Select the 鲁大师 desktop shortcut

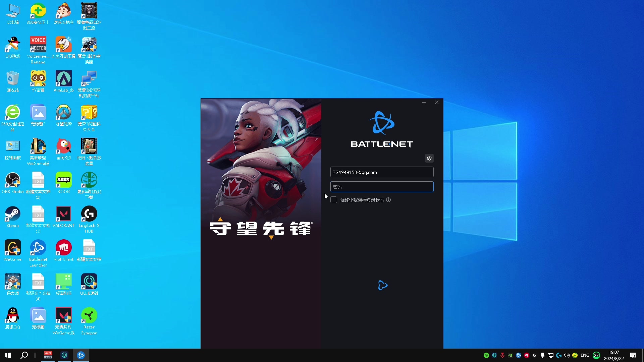pos(13,285)
